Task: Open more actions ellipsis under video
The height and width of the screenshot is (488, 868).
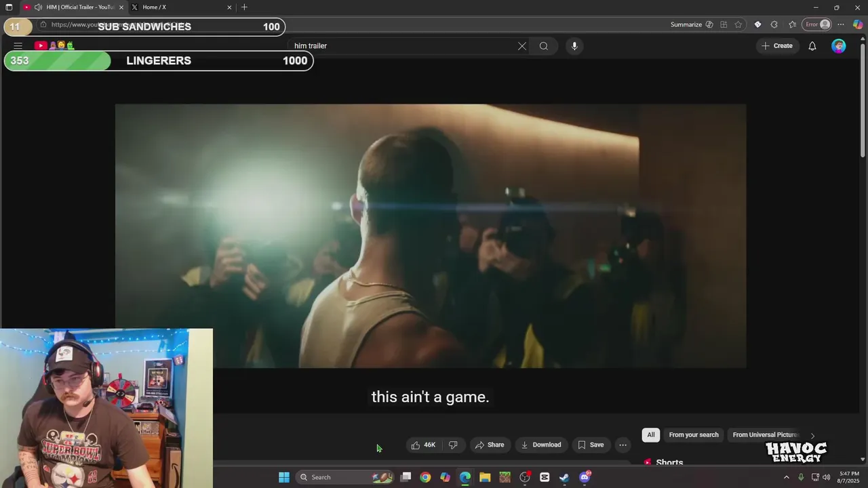Action: 623,445
